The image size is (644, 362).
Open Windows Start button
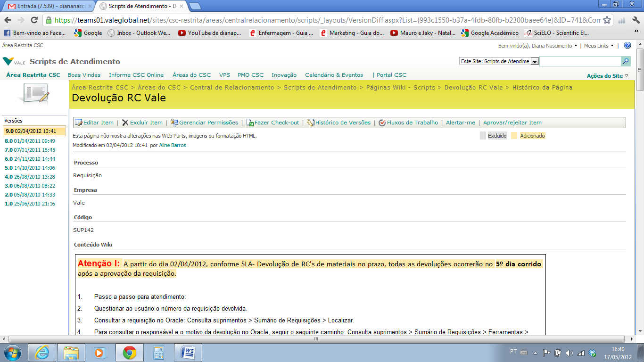[12, 352]
